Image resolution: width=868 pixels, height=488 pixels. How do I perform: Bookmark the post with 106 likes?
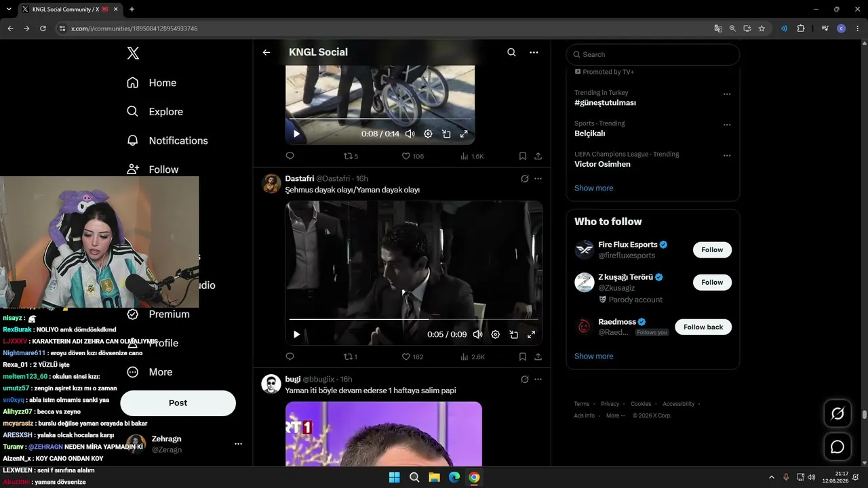tap(522, 156)
